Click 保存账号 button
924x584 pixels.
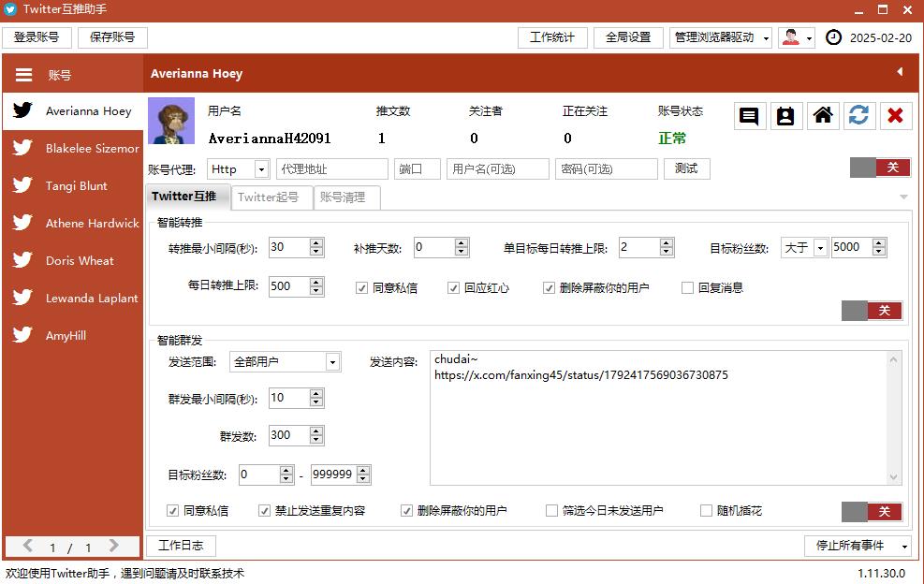click(x=112, y=37)
